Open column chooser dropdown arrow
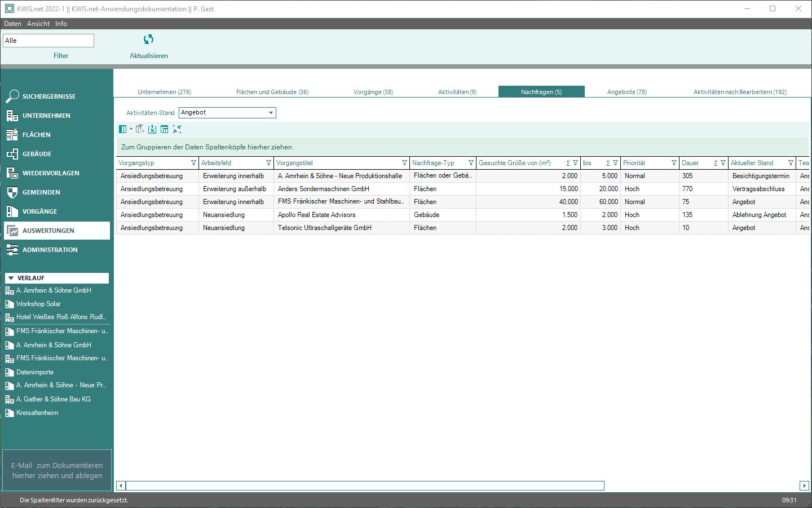Screen dimensions: 812x508 (x=131, y=129)
